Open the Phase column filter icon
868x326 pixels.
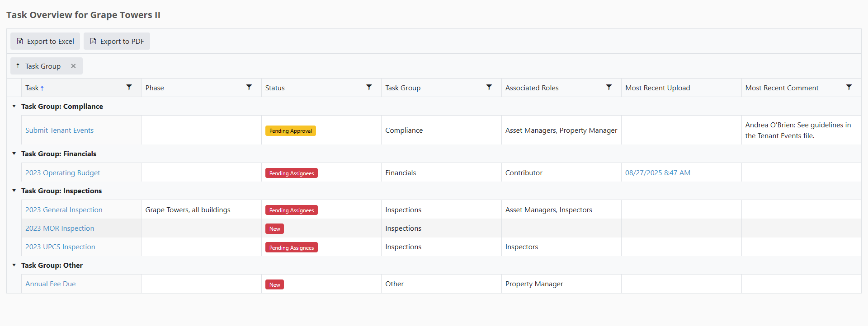click(x=249, y=87)
